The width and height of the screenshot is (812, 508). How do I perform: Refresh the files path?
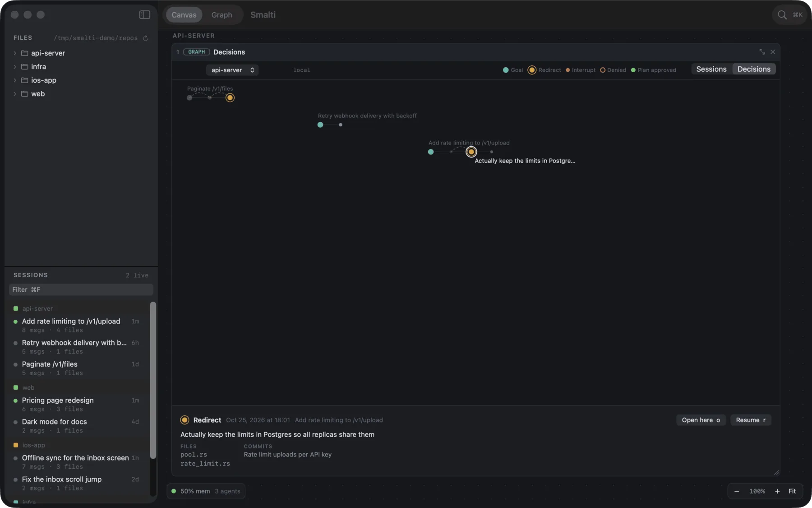145,38
